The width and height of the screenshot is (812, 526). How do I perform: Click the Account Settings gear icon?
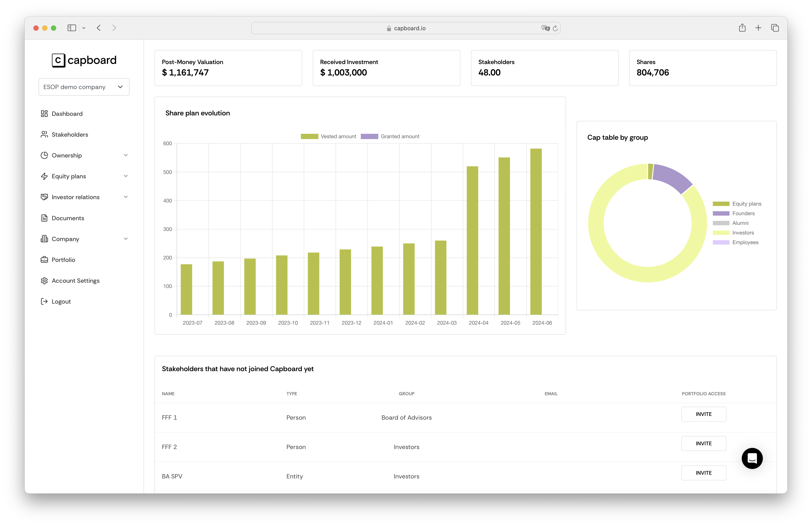tap(44, 280)
